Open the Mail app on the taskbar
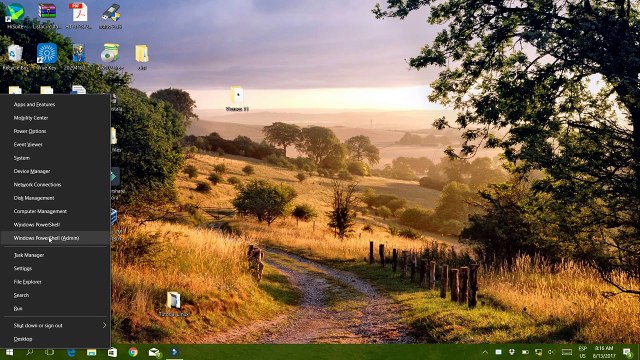640x360 pixels. 154,352
